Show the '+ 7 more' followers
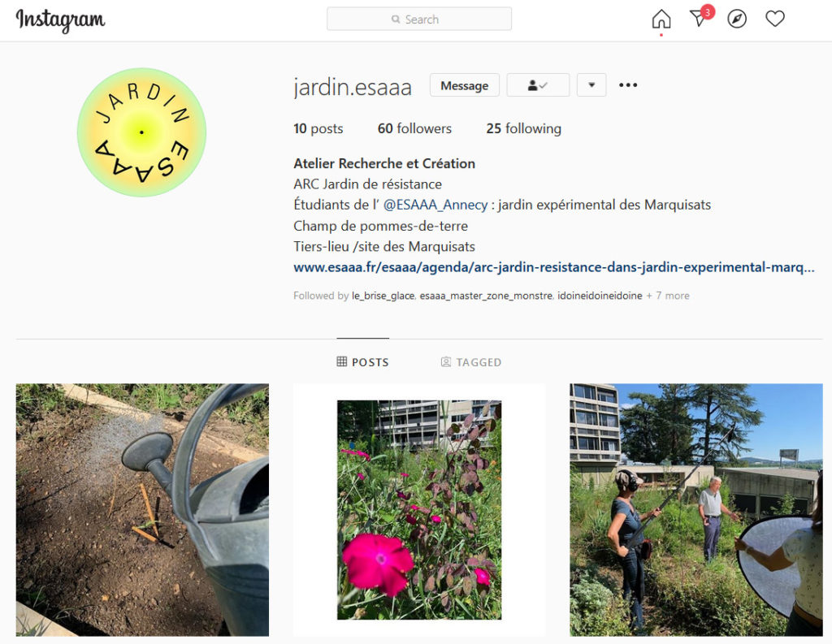Viewport: 832px width, 644px height. pyautogui.click(x=668, y=296)
